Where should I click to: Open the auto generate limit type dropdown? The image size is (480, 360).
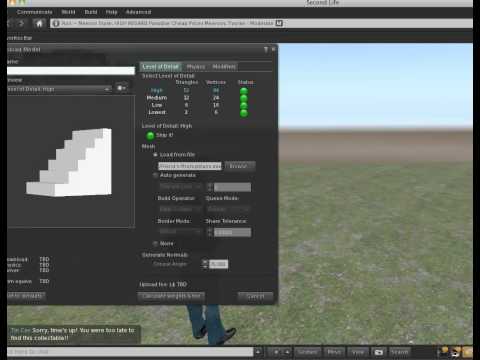[x=181, y=187]
